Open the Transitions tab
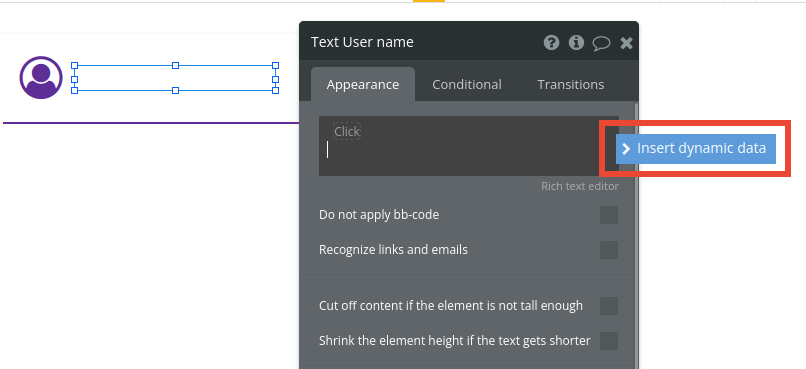Screen dimensions: 806x369 (x=571, y=84)
